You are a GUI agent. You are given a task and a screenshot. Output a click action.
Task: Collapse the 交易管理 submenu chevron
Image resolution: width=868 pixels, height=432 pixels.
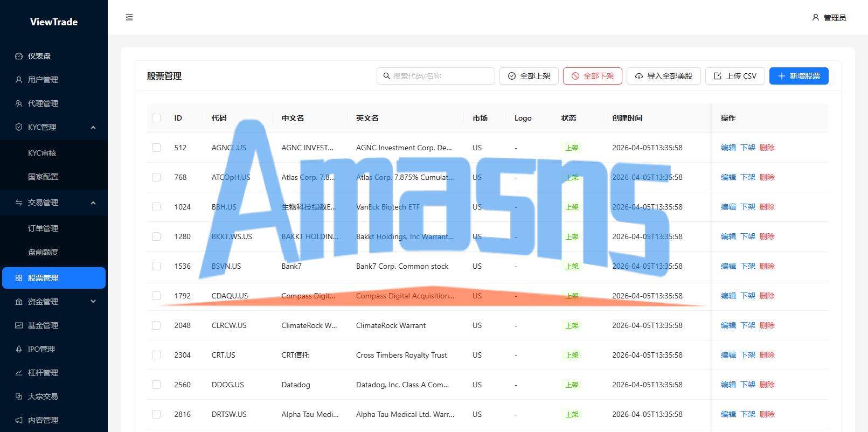pos(93,203)
